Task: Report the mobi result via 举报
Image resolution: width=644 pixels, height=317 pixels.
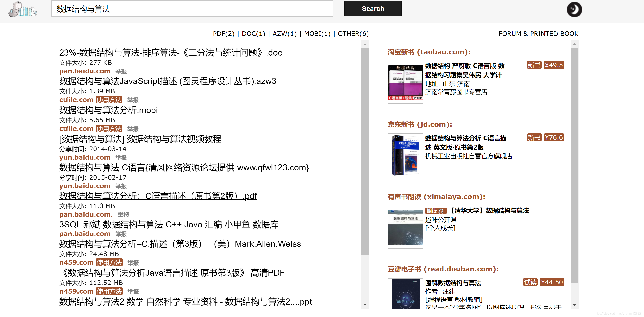Action: (133, 129)
